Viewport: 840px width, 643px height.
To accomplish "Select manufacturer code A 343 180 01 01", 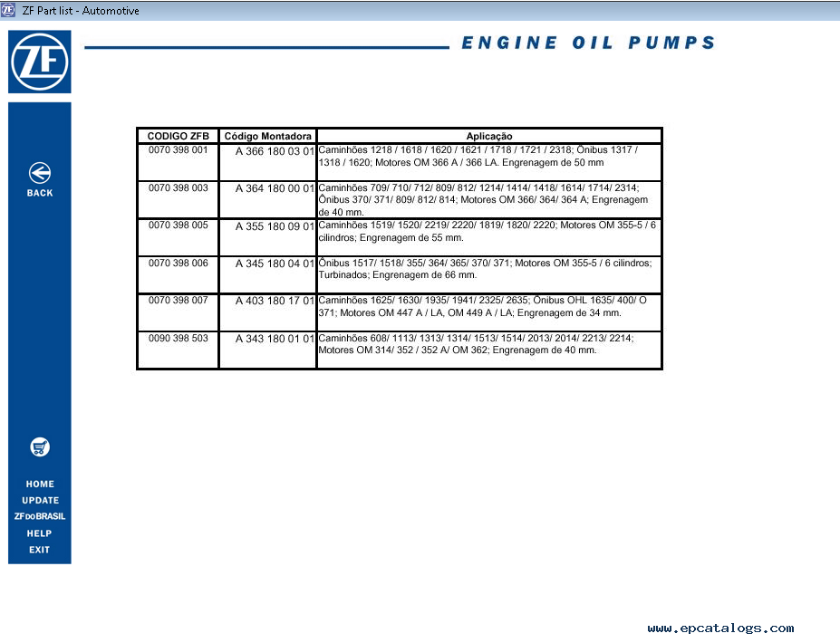I will point(275,339).
